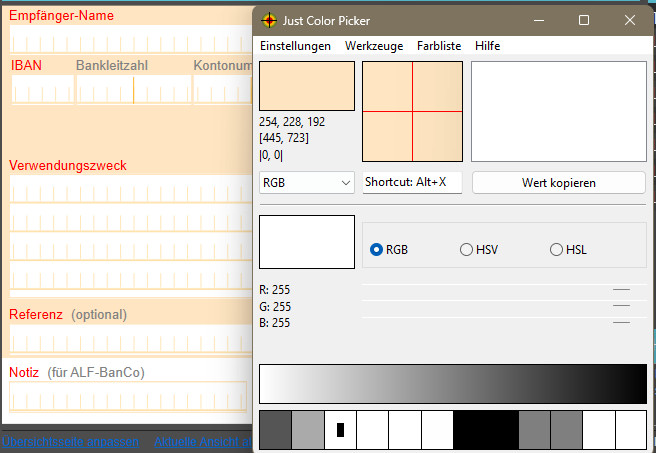656x453 pixels.
Task: Expand the RGB color format dropdown
Action: [306, 183]
